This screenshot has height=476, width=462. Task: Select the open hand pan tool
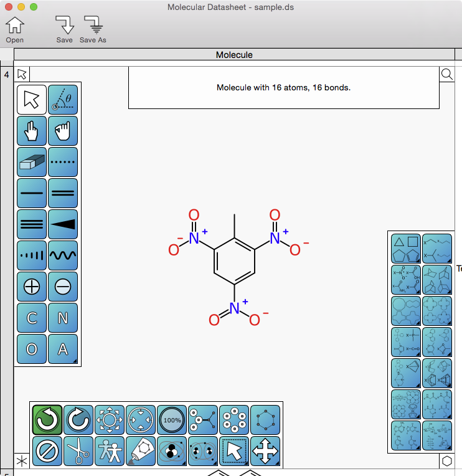(32, 131)
